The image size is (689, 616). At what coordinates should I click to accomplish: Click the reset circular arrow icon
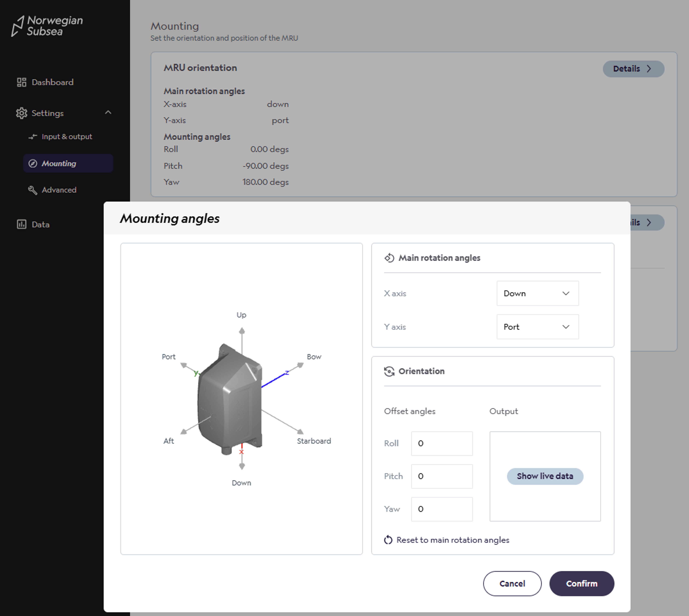[x=388, y=540]
